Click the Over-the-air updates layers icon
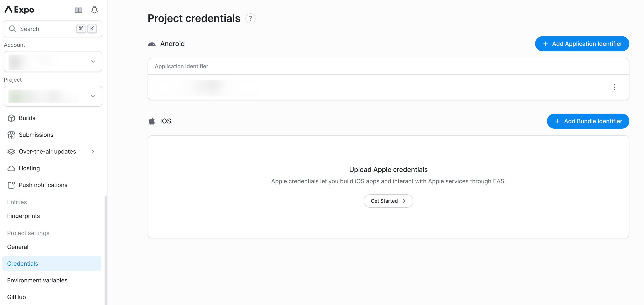The width and height of the screenshot is (644, 305). [x=11, y=151]
